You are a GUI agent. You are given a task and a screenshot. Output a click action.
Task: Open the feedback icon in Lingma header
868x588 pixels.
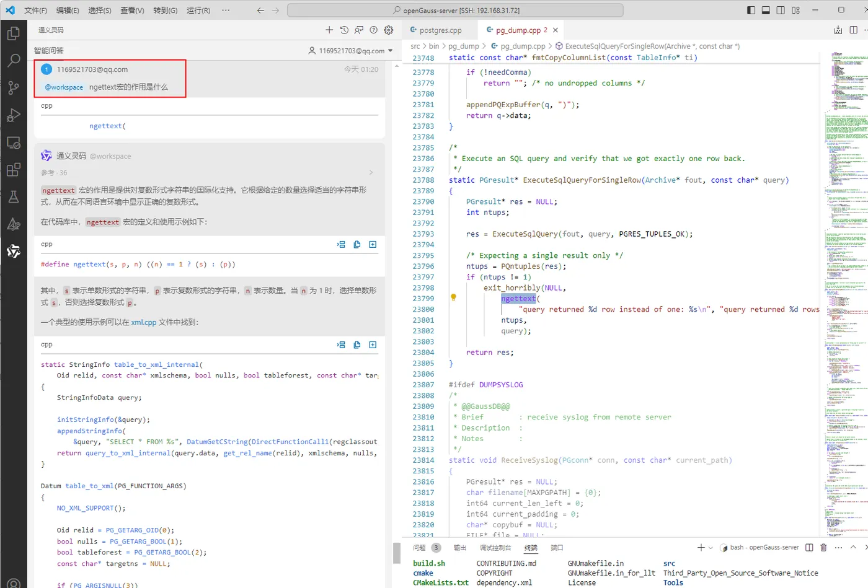pyautogui.click(x=359, y=30)
